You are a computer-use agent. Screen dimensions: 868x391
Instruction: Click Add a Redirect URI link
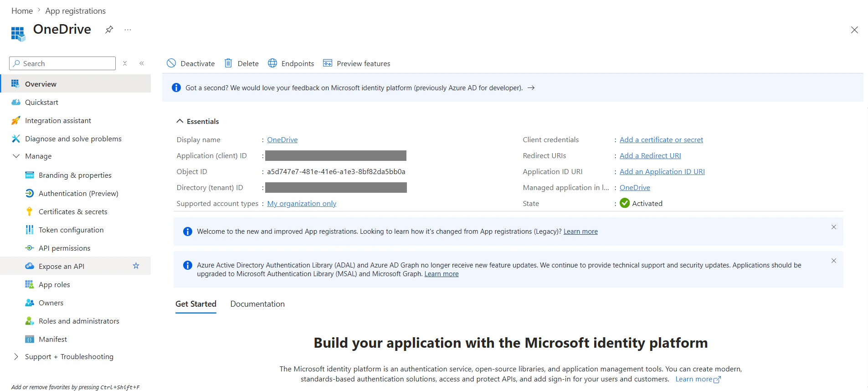[650, 156]
